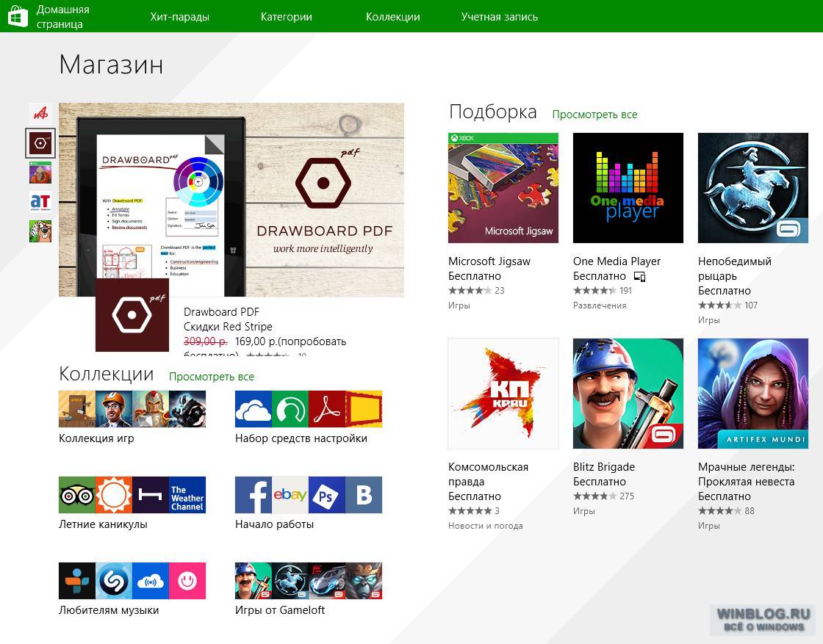The image size is (823, 644).
Task: Open the Игры от Gameloft label
Action: click(280, 610)
